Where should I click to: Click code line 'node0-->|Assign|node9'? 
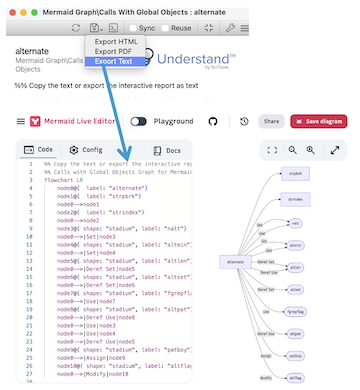coord(91,358)
